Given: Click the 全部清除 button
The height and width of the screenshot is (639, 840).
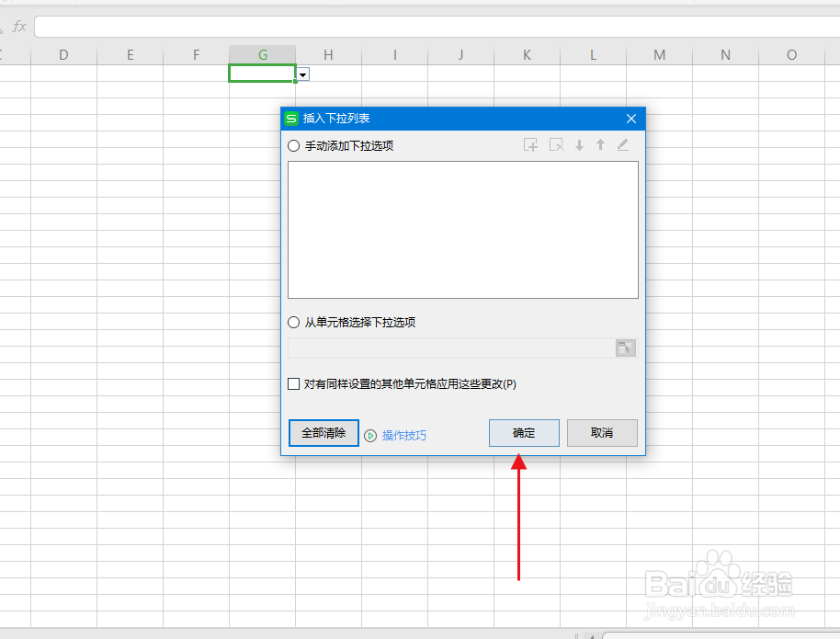Looking at the screenshot, I should click(x=324, y=433).
